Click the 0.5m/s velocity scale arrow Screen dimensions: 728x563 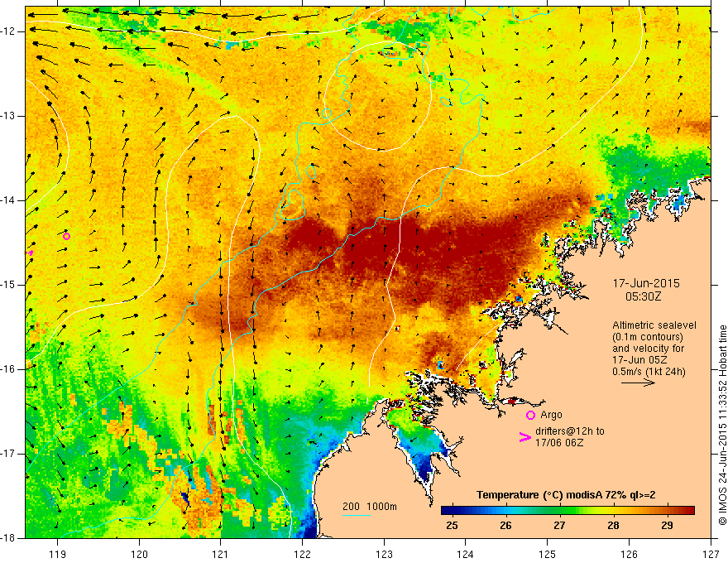click(638, 383)
